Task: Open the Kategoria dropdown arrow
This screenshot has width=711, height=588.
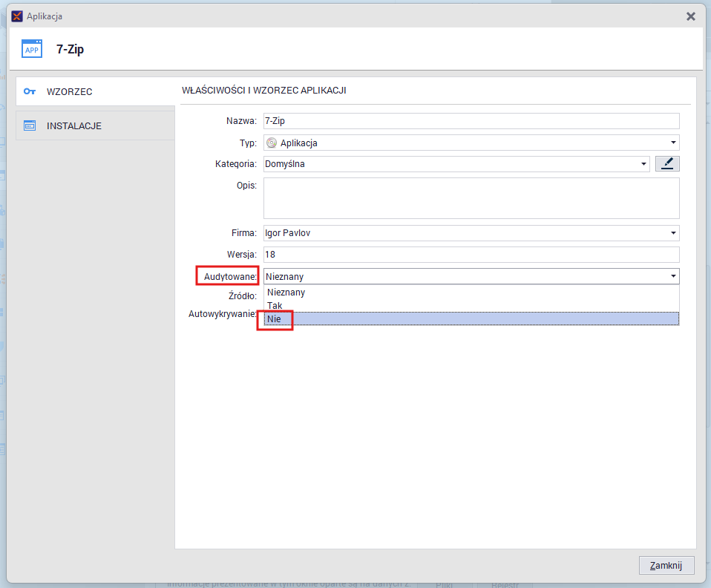Action: [643, 164]
